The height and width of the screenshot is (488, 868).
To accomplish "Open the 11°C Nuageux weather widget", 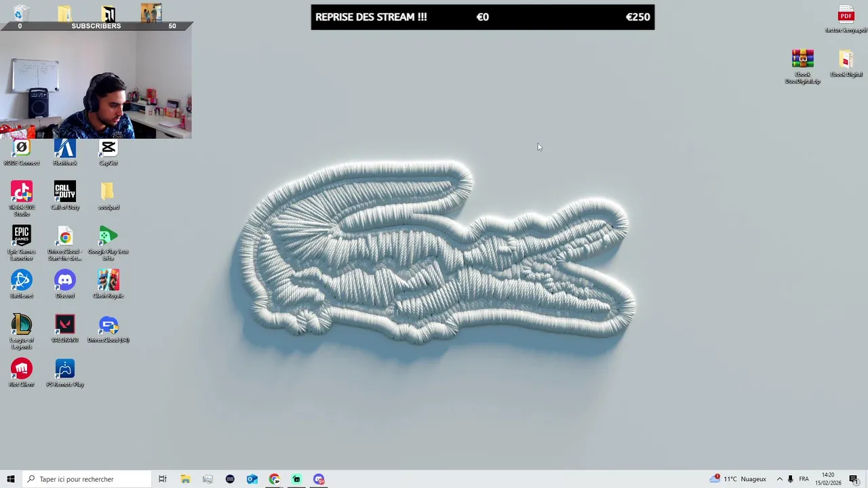I will click(x=738, y=479).
